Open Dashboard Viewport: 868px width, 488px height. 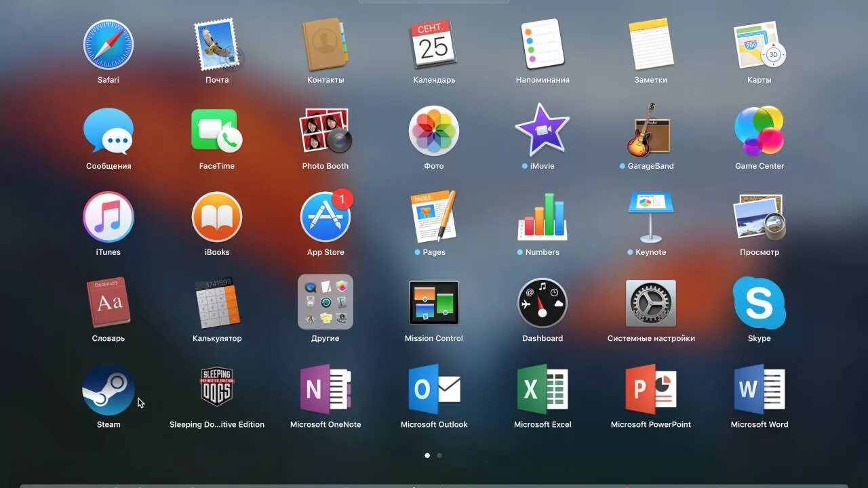[x=542, y=303]
